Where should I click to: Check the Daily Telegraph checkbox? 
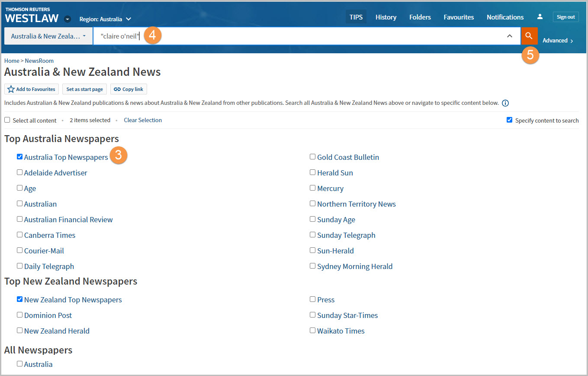click(19, 266)
